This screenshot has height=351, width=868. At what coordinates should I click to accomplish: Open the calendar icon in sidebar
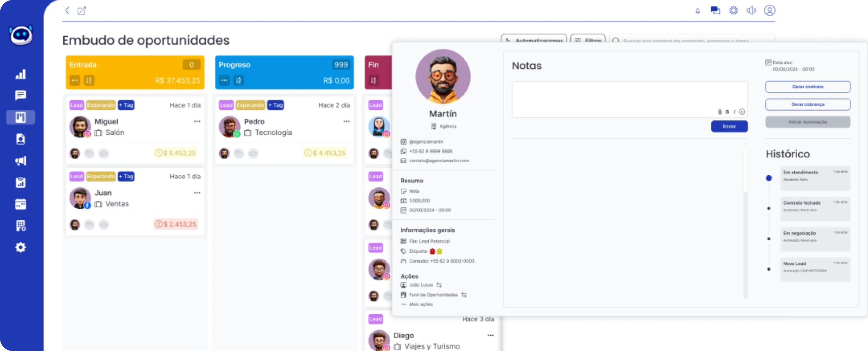[20, 204]
